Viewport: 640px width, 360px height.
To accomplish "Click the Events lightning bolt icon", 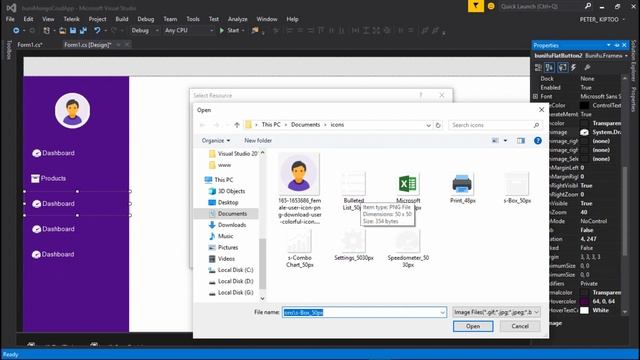I will click(x=573, y=67).
